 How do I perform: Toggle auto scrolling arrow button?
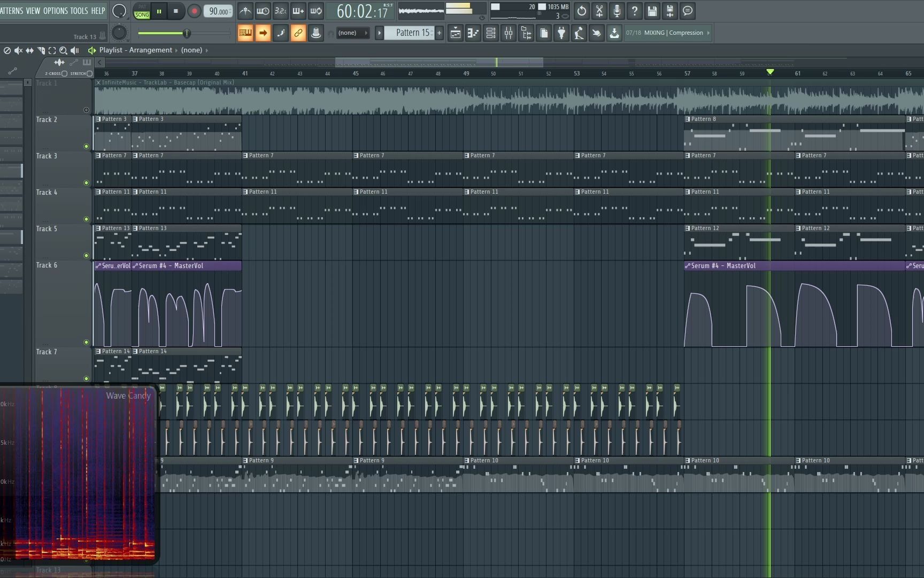263,33
